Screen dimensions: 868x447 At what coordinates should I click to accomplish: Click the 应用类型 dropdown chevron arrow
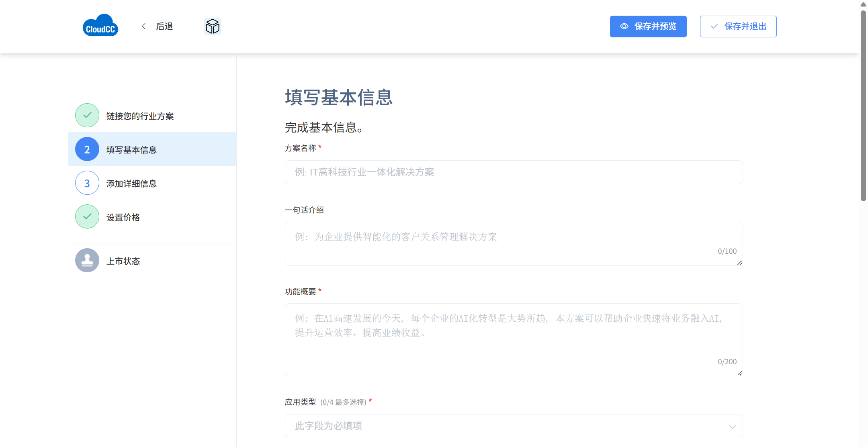[x=732, y=427]
